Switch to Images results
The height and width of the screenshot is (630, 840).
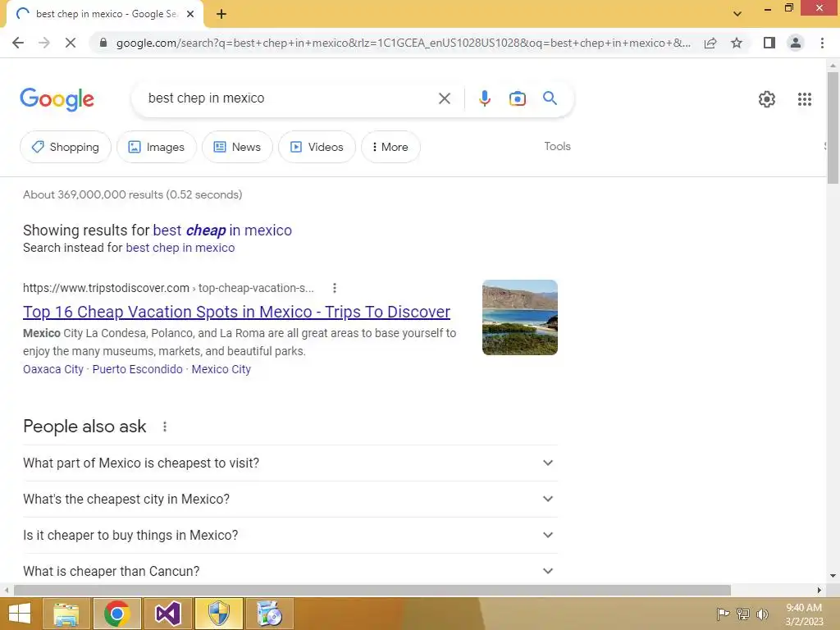[x=157, y=147]
